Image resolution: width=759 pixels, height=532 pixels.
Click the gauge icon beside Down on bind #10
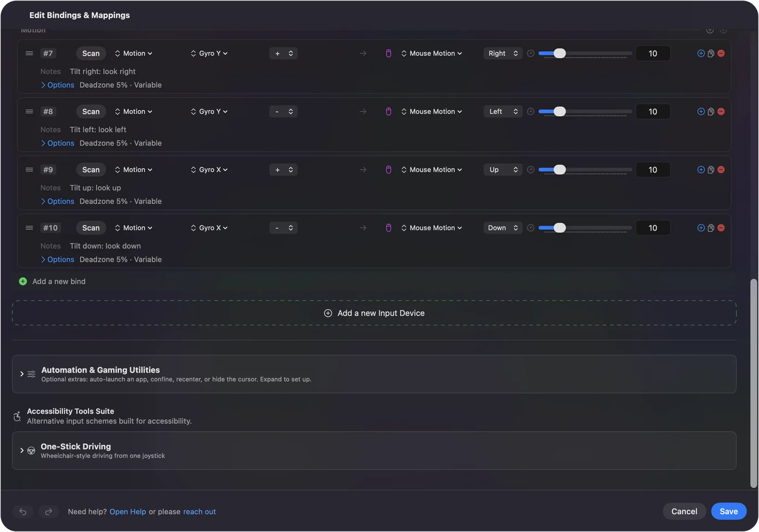tap(531, 228)
